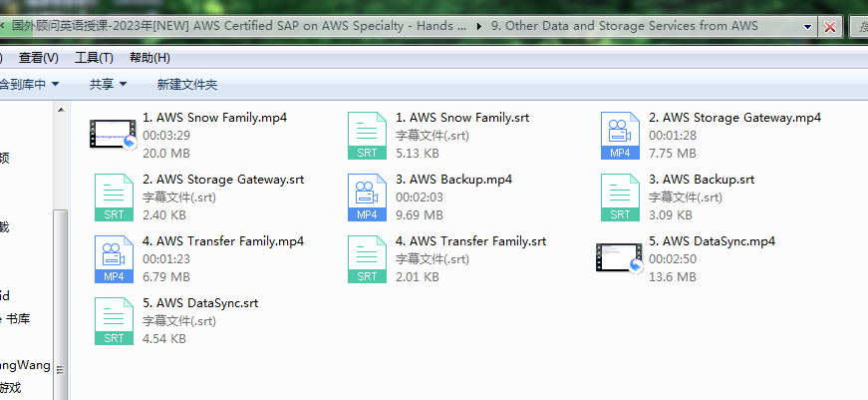This screenshot has height=400, width=868.
Task: Click the 13.6 MB size text
Action: click(x=673, y=276)
